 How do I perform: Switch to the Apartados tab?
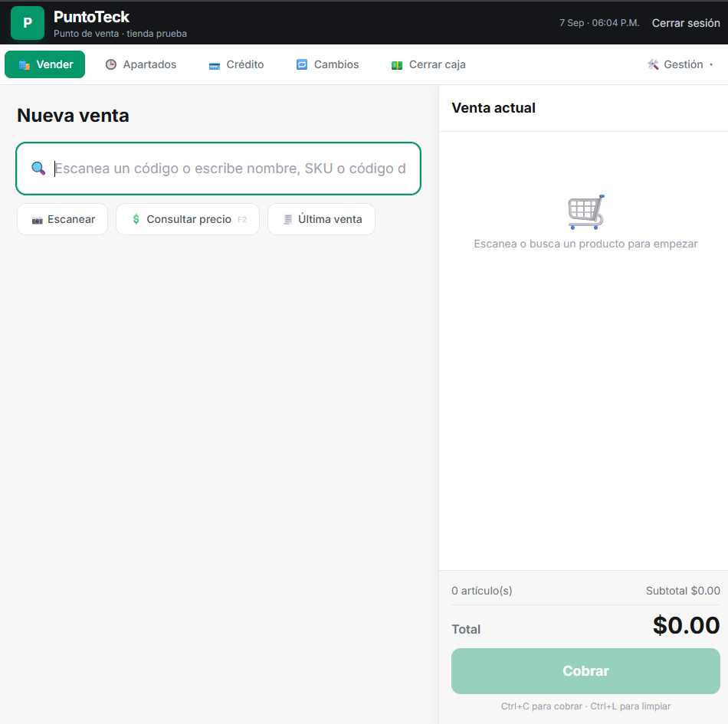point(141,64)
